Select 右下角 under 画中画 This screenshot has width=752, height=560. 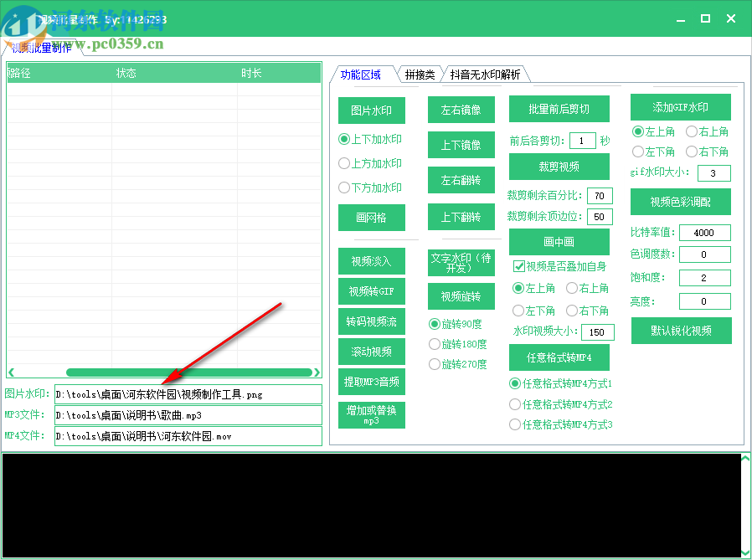(588, 311)
